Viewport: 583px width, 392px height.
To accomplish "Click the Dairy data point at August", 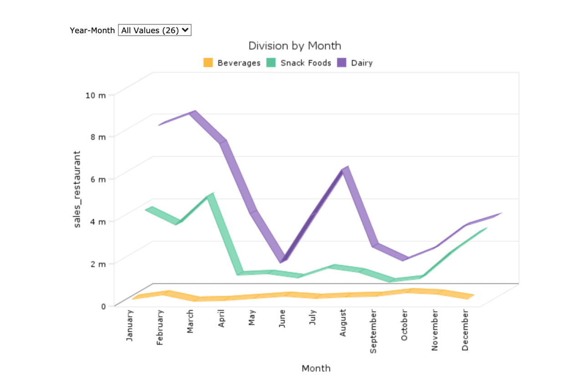I will (345, 169).
